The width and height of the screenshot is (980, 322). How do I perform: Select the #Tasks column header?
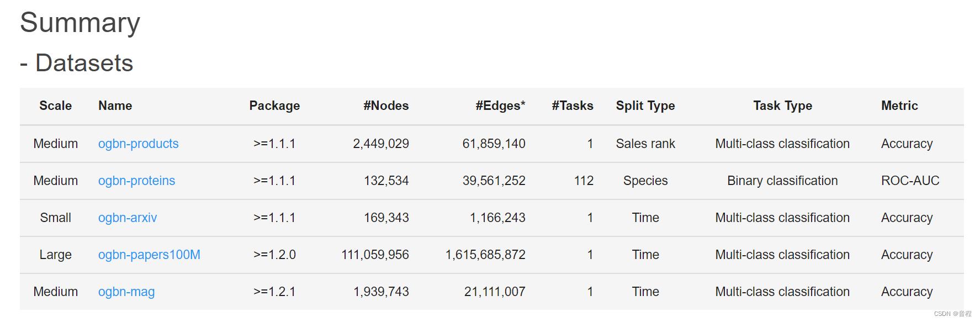click(572, 106)
